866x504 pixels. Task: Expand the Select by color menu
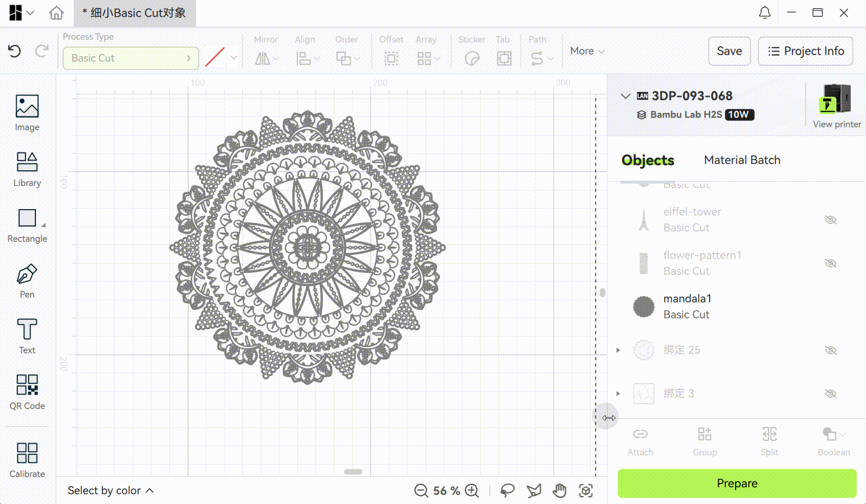point(111,491)
